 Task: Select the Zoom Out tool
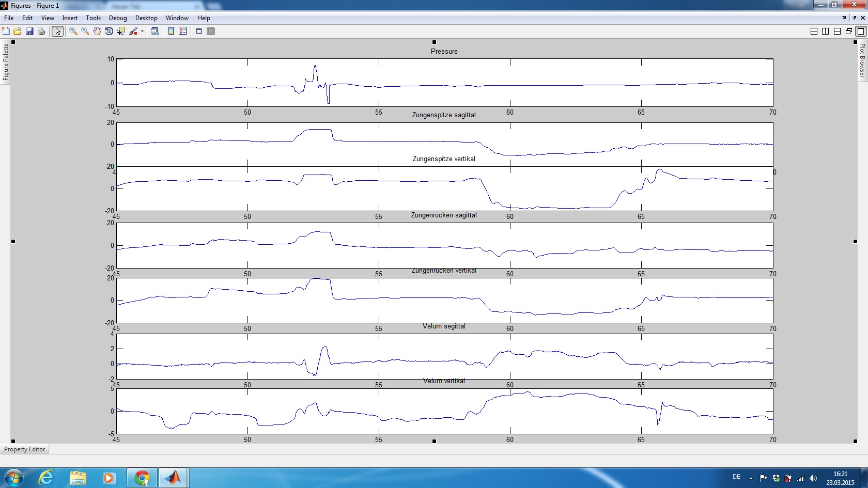(x=85, y=32)
